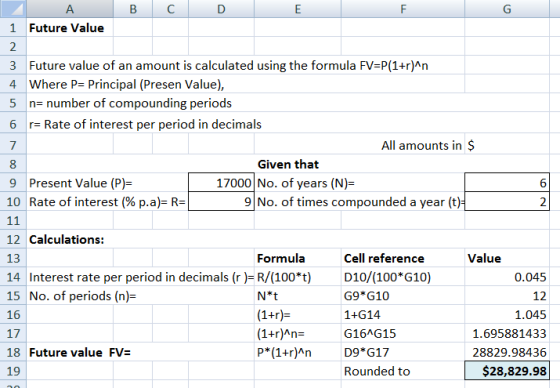
Task: Select column D header
Action: 221,9
